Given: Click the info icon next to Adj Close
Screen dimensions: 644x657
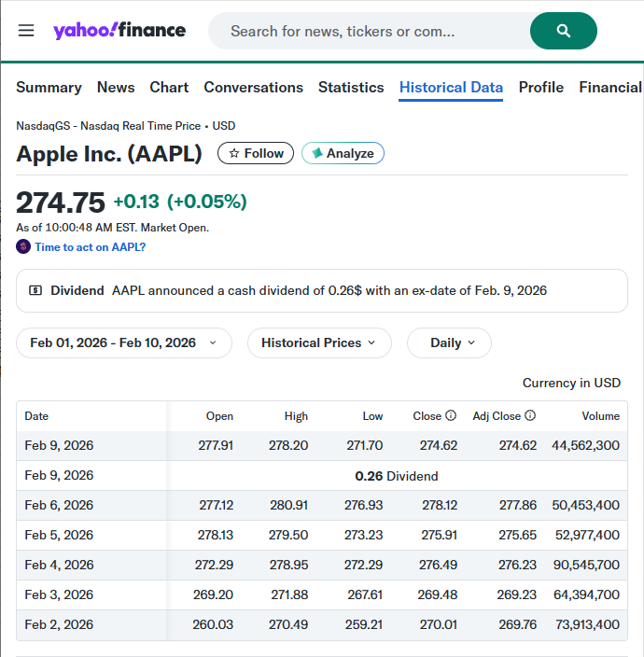Looking at the screenshot, I should coord(530,415).
